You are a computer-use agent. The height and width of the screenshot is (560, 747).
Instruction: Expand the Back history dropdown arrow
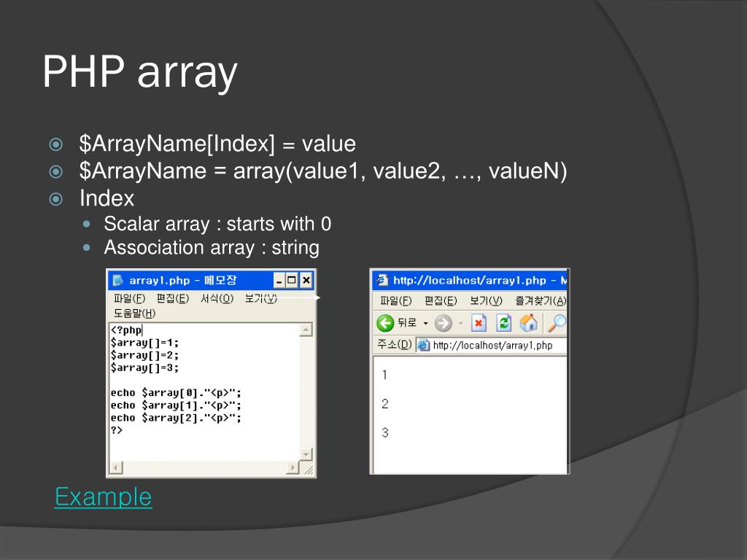coord(426,323)
